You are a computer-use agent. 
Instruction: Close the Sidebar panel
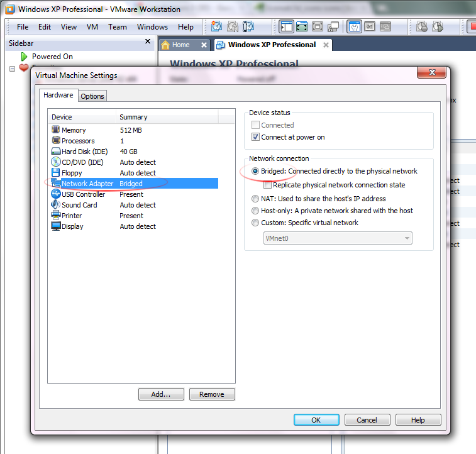pyautogui.click(x=148, y=42)
